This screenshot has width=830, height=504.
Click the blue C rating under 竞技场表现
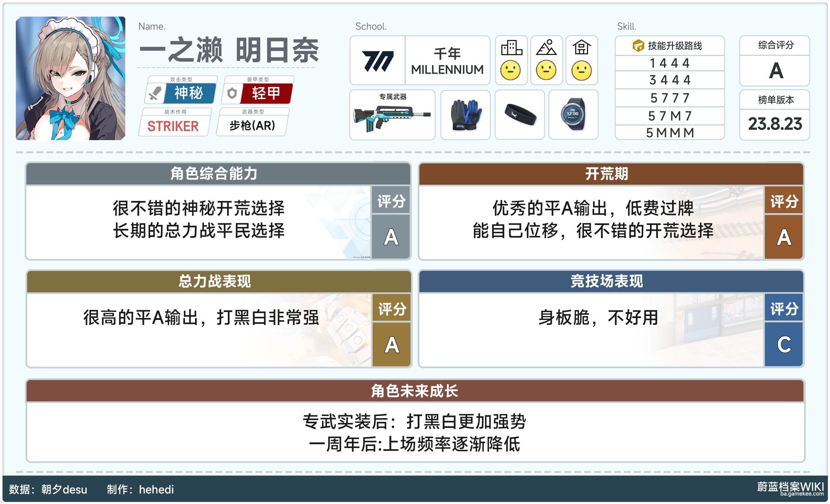[784, 344]
